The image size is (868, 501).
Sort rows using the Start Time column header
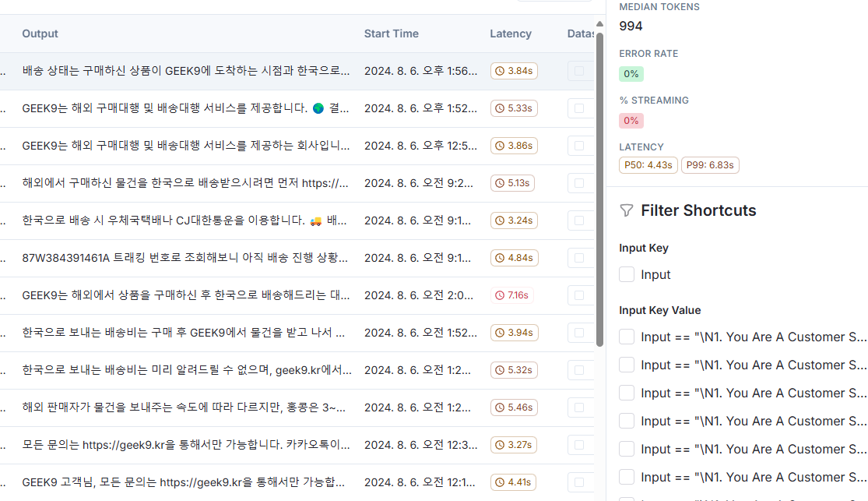pyautogui.click(x=392, y=34)
